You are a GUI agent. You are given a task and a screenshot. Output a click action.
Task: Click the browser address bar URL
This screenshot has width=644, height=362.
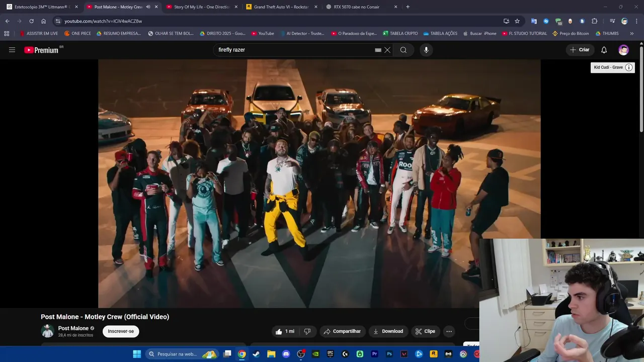103,21
